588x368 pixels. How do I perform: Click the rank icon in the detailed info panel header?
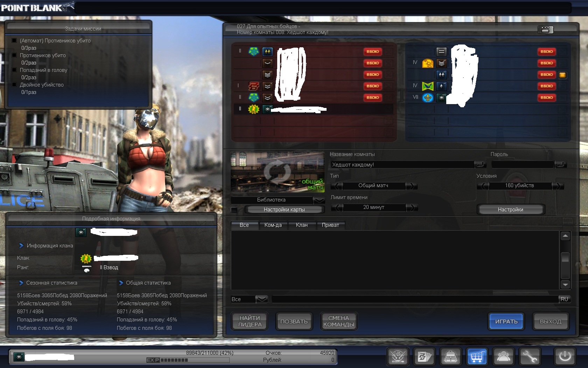click(81, 232)
